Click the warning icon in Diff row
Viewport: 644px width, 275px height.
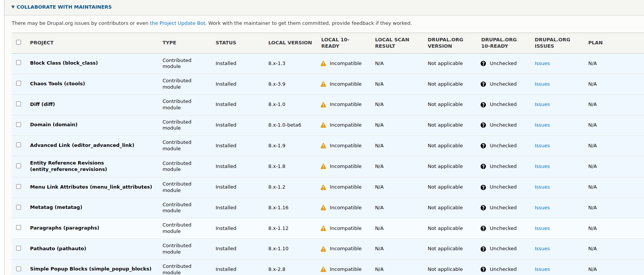click(323, 104)
